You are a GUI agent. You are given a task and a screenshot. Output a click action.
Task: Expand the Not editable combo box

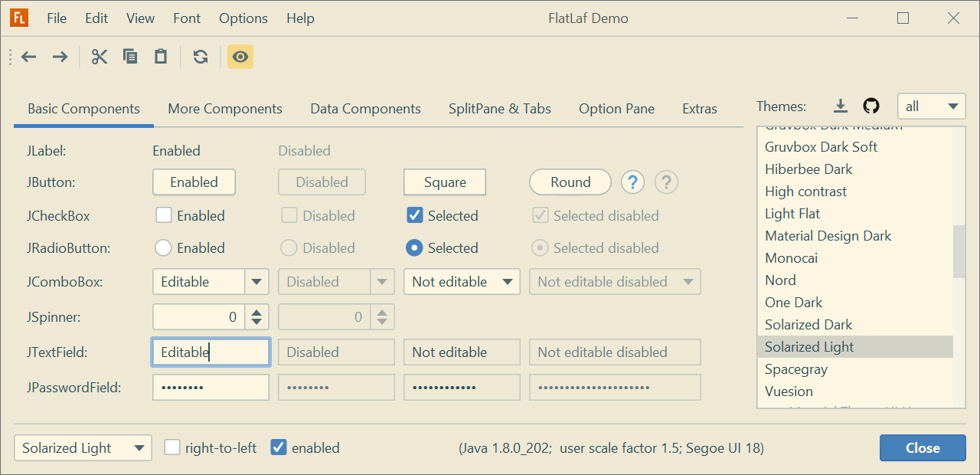pyautogui.click(x=462, y=282)
